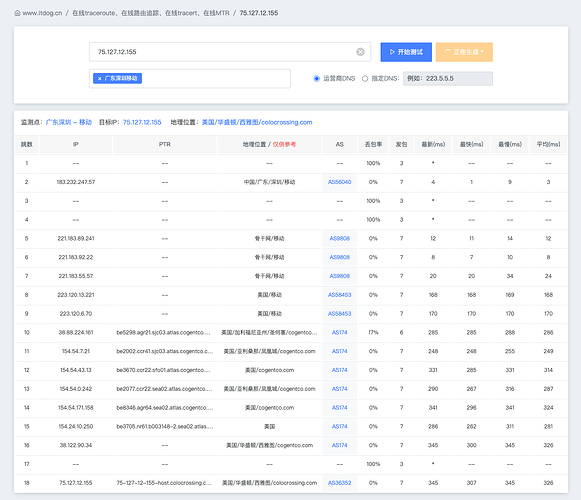Remove the 广东深圳移动 node tag
This screenshot has height=500, width=581.
tap(99, 79)
